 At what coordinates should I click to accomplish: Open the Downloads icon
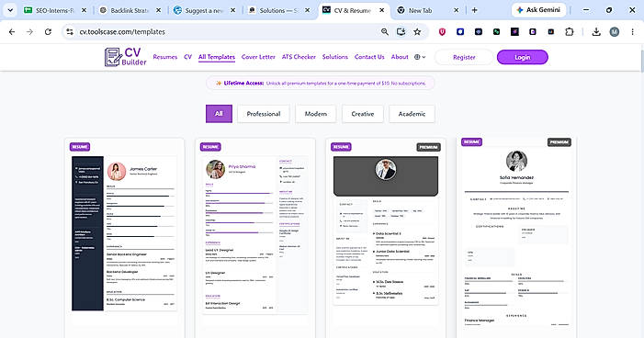coord(596,31)
